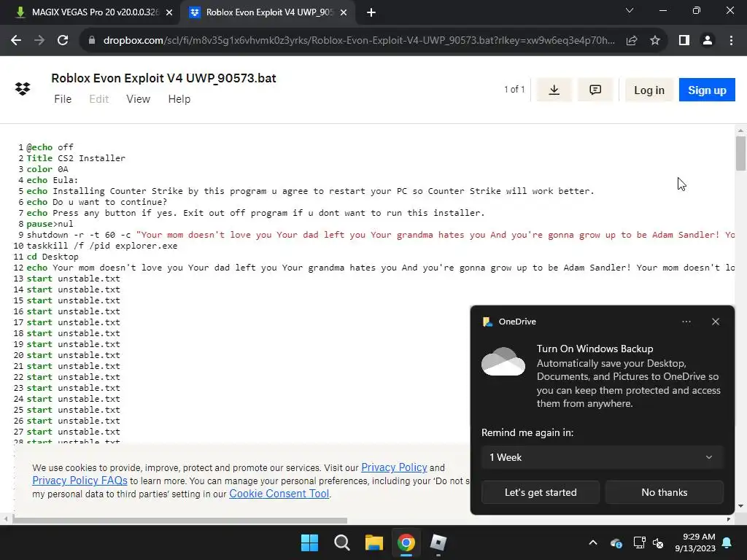Viewport: 747px width, 560px height.
Task: Click line 6 'Do u want to continue?'
Action: pos(109,202)
